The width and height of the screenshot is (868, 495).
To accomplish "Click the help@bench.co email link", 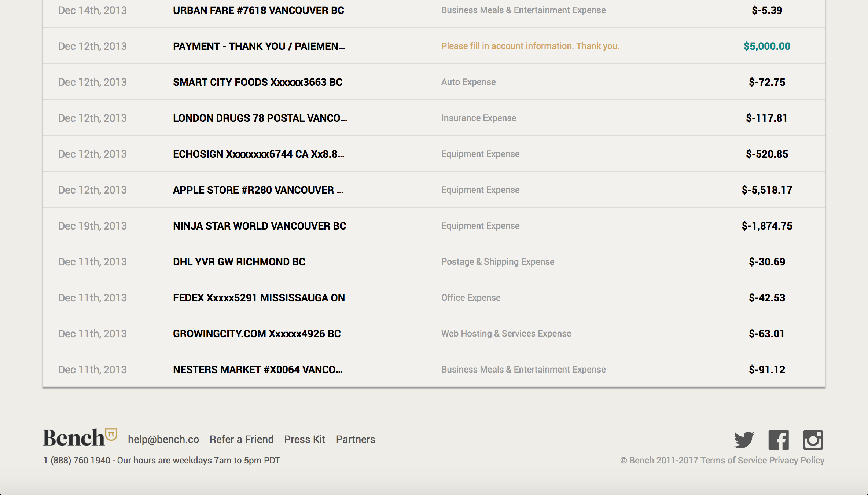I will pos(163,439).
